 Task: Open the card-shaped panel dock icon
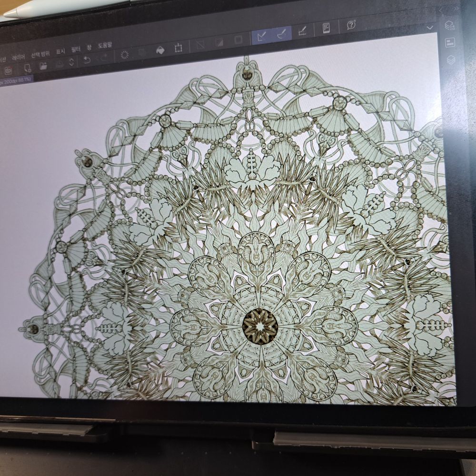[x=450, y=42]
